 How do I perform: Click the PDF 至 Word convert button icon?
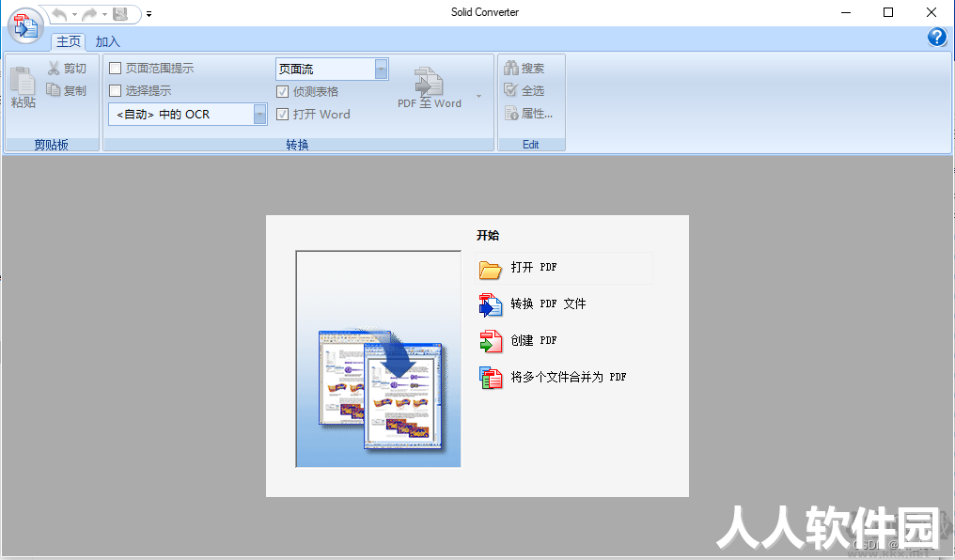tap(429, 81)
